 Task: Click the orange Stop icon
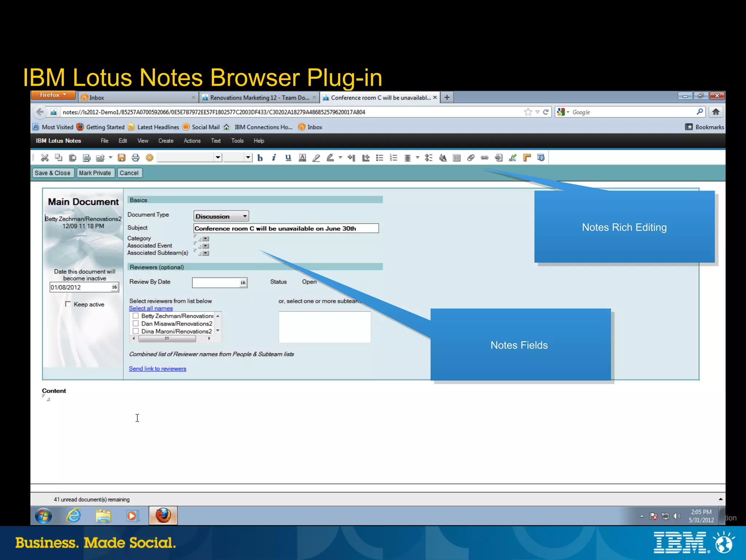tap(149, 158)
